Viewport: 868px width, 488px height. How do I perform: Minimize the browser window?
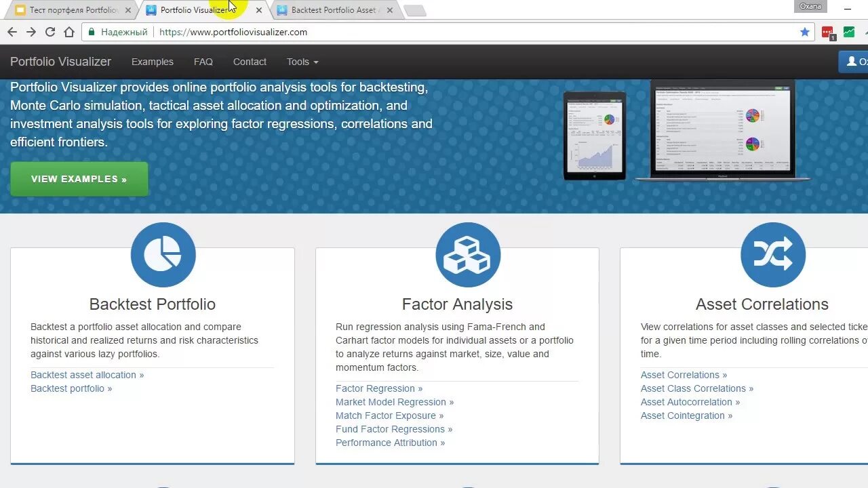[x=848, y=8]
